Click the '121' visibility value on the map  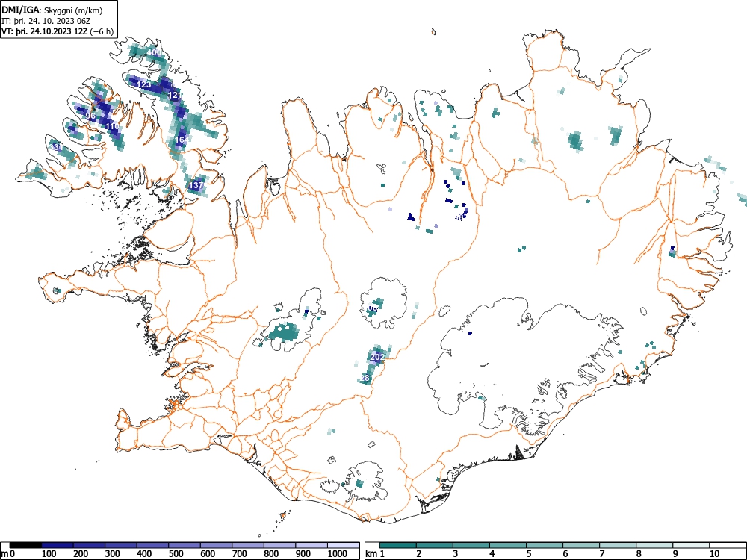175,96
